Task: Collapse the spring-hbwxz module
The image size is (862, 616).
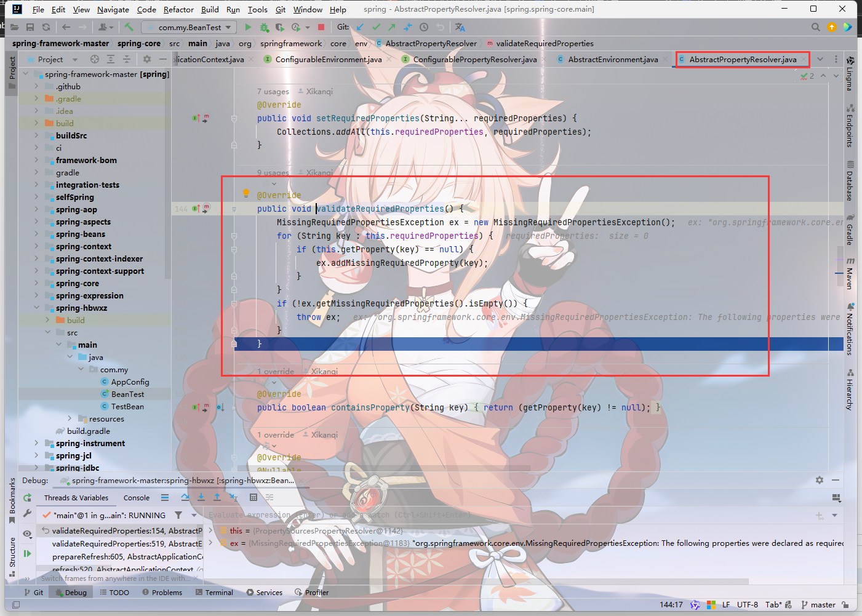Action: point(36,308)
